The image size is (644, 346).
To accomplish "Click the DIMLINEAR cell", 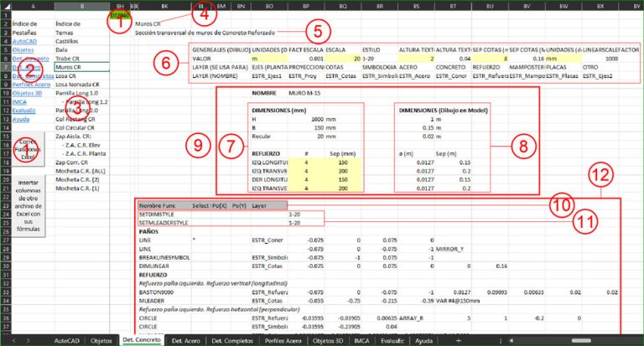I will [164, 266].
